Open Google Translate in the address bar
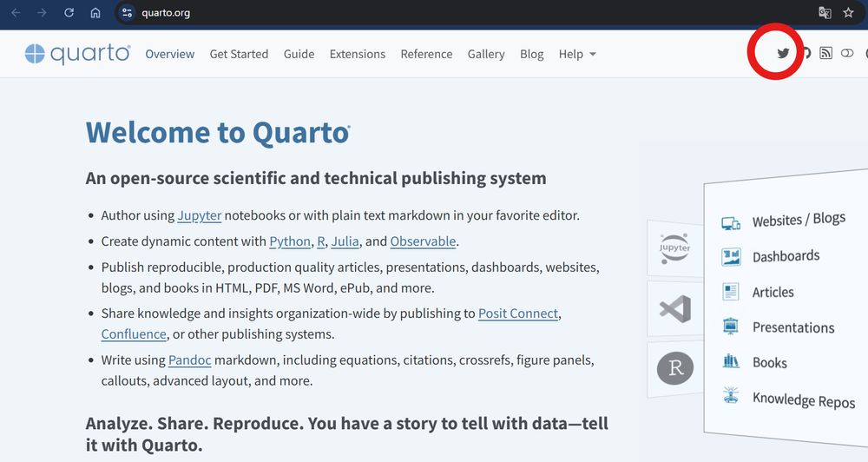The image size is (868, 462). click(825, 13)
